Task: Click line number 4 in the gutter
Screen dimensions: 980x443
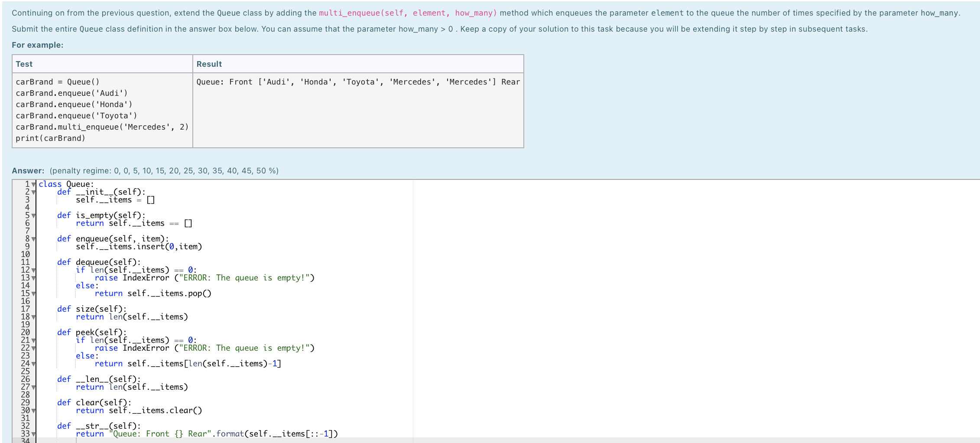Action: [x=27, y=208]
